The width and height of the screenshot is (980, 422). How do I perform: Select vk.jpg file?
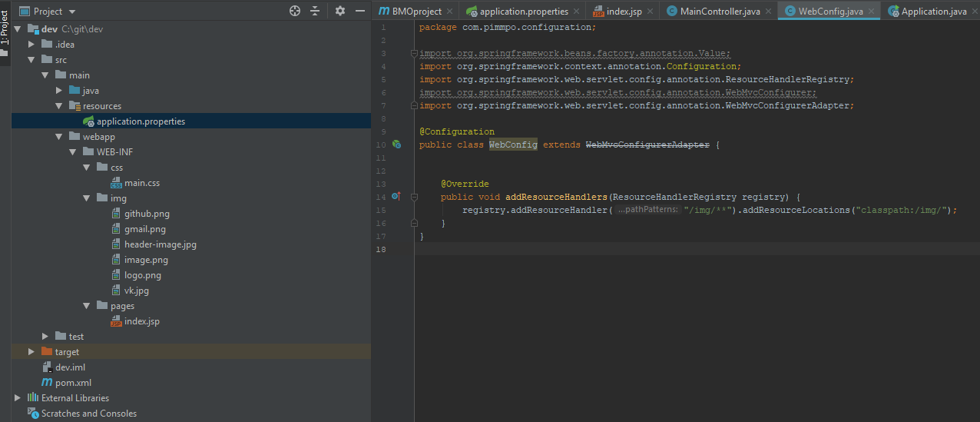click(137, 291)
